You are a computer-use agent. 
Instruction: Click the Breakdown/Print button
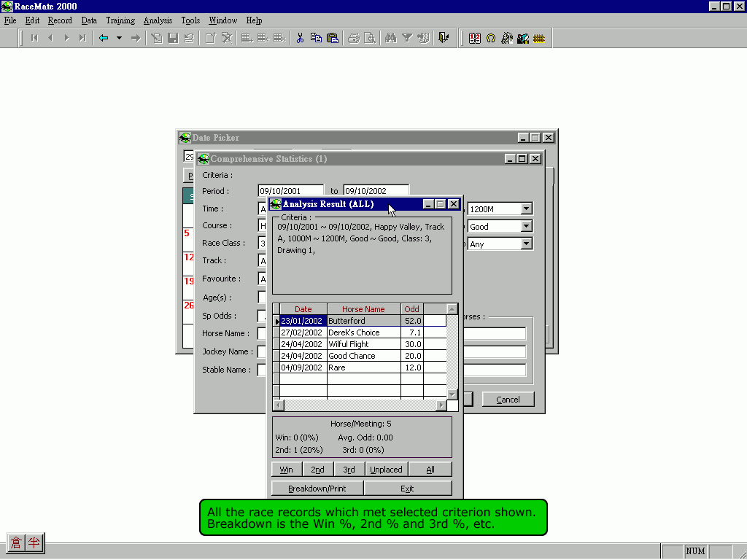(317, 489)
